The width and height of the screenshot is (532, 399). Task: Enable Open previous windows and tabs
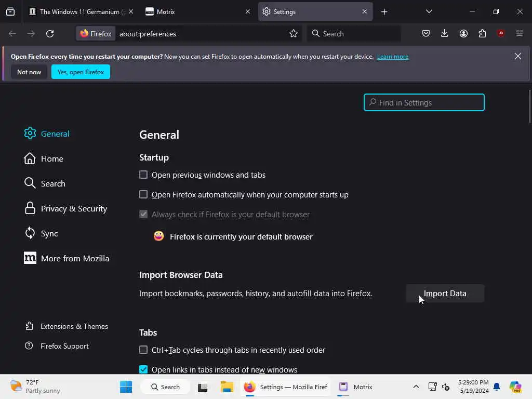coord(143,175)
